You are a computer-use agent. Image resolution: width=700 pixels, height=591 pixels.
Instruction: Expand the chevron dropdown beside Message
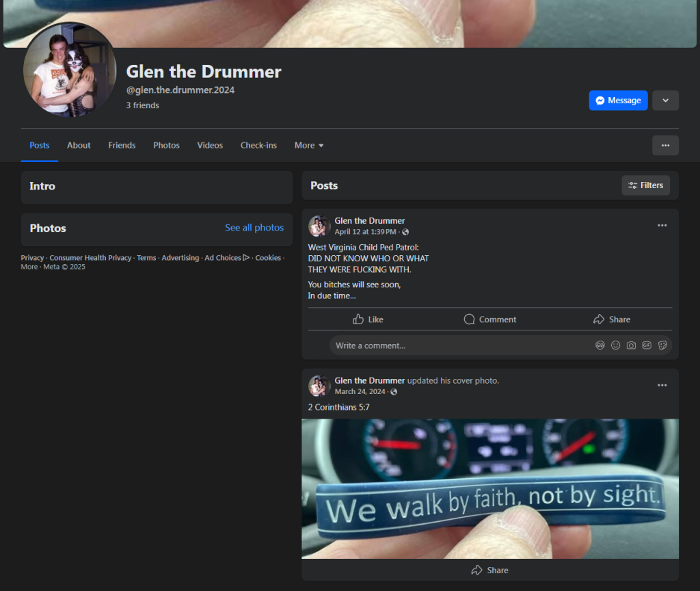665,101
